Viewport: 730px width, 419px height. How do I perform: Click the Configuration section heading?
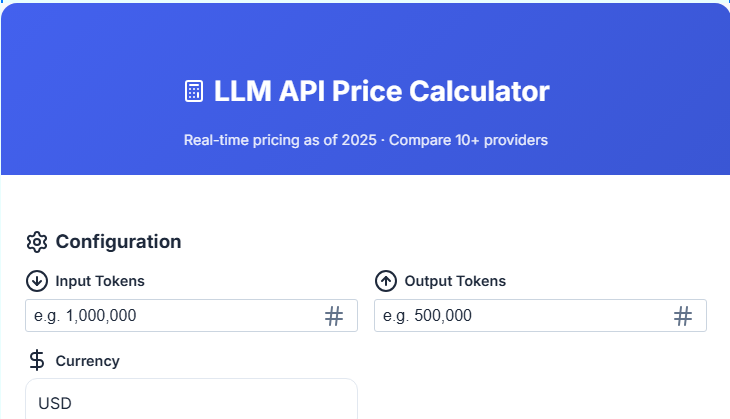[x=118, y=241]
